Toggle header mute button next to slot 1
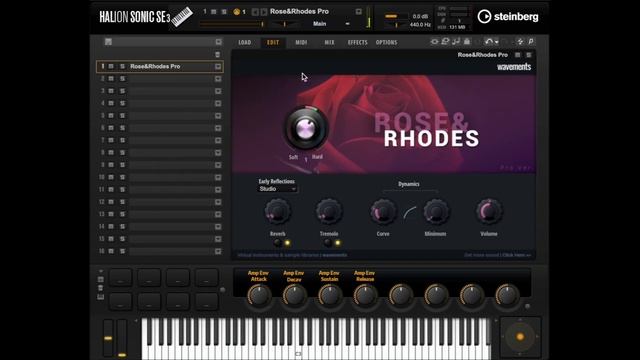This screenshot has width=640, height=360. point(213,12)
